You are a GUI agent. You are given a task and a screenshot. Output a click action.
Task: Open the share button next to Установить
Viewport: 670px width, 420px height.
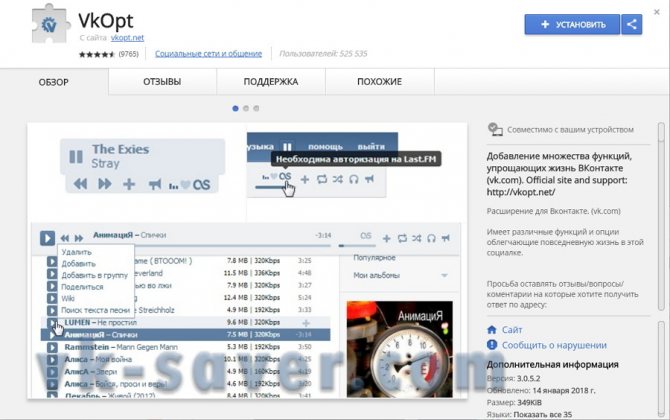click(x=632, y=24)
